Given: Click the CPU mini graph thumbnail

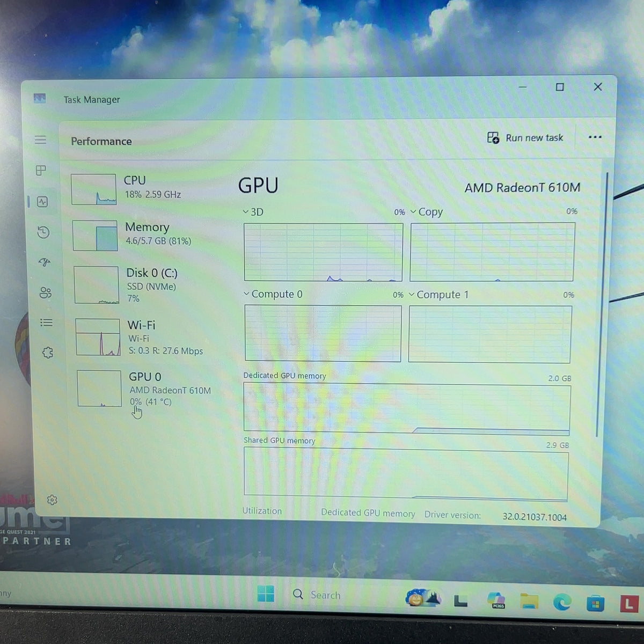Looking at the screenshot, I should point(94,189).
